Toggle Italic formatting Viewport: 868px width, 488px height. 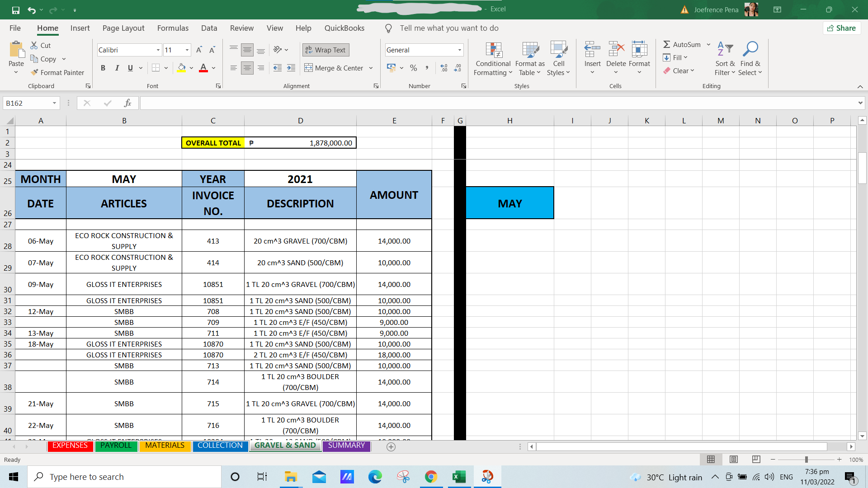pyautogui.click(x=117, y=68)
